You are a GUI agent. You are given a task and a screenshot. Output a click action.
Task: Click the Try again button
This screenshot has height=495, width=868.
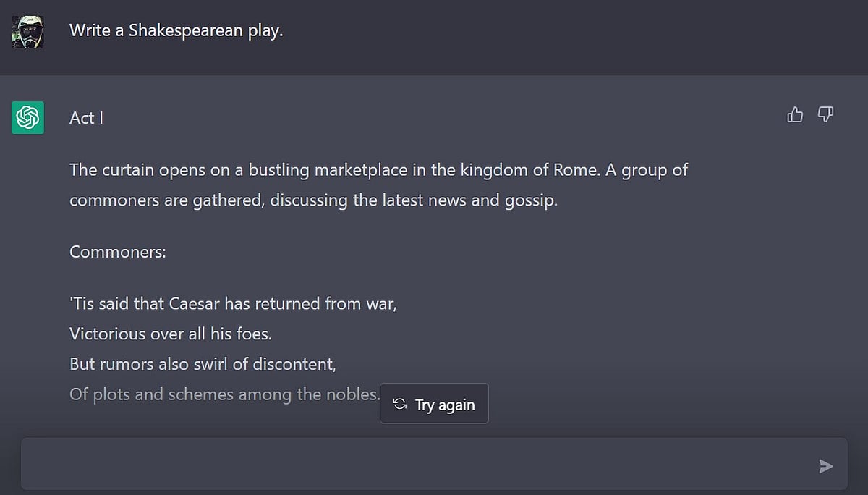click(434, 404)
